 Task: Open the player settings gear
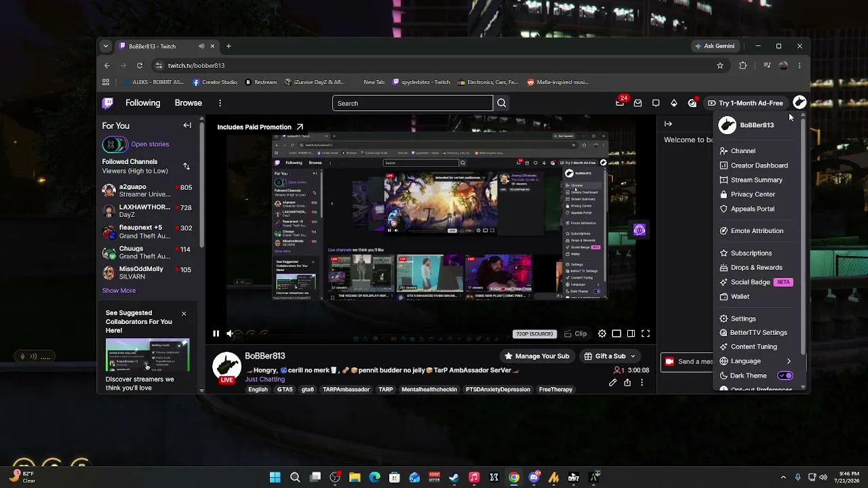[602, 333]
